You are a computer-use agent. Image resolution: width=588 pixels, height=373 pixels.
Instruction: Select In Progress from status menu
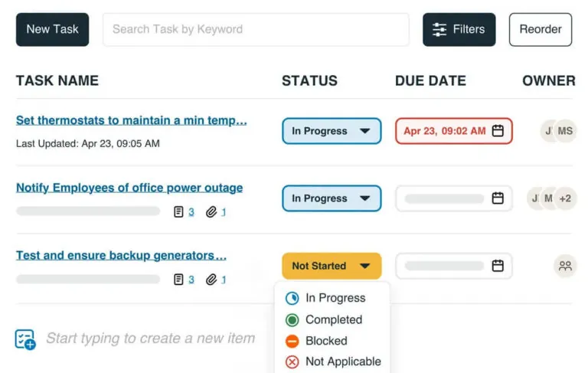point(335,298)
